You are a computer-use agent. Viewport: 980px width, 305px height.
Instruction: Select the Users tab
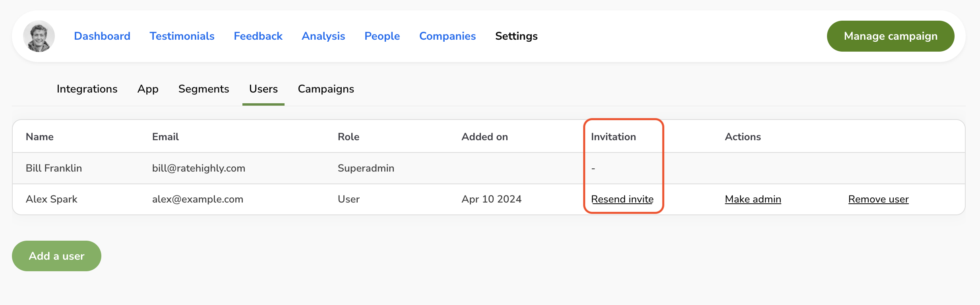pyautogui.click(x=263, y=89)
